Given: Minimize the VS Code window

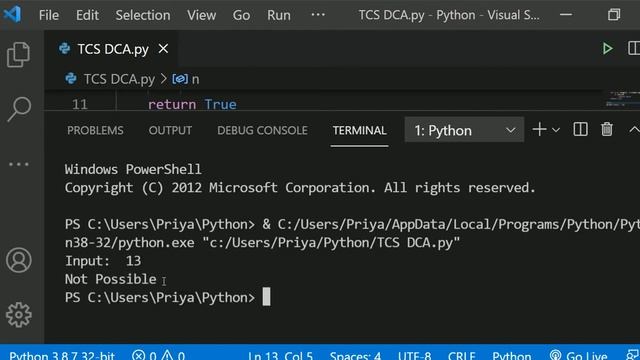Looking at the screenshot, I should pyautogui.click(x=566, y=15).
